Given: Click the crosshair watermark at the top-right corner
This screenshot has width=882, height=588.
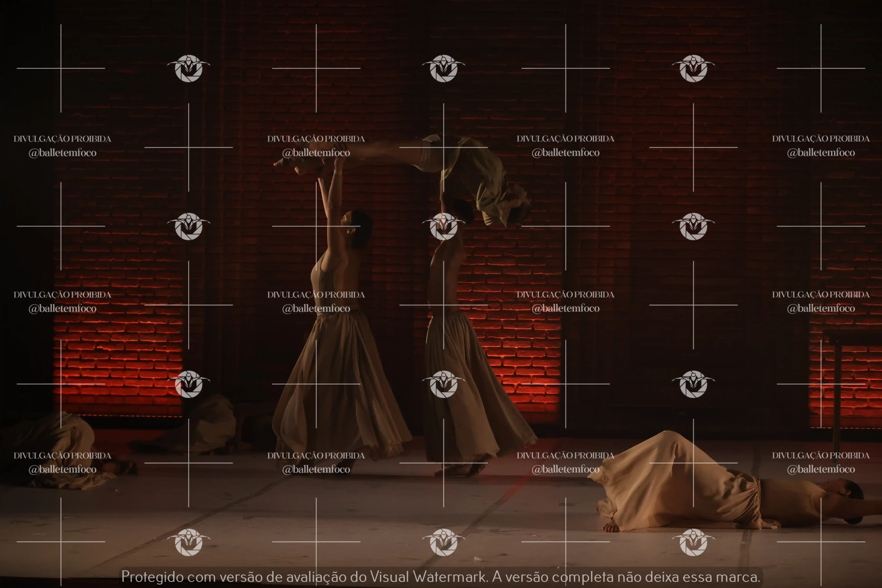Looking at the screenshot, I should 821,68.
